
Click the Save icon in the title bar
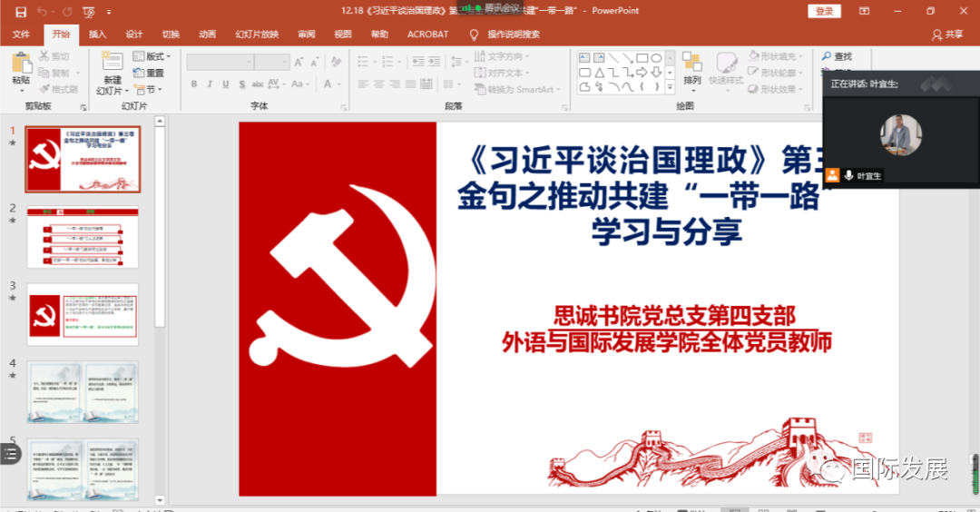tap(21, 12)
